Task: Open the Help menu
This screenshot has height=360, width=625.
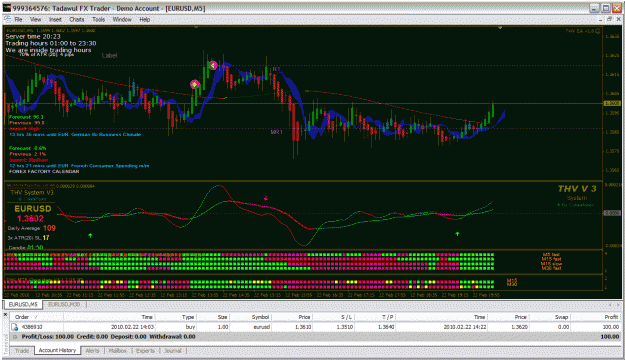Action: (x=145, y=19)
